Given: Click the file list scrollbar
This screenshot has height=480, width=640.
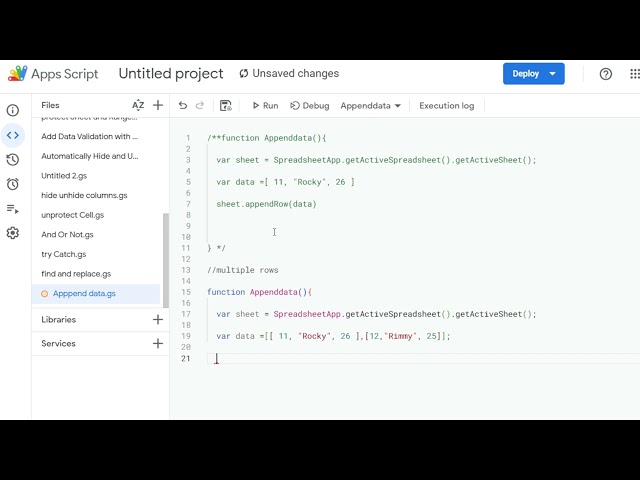Looking at the screenshot, I should coord(166,260).
